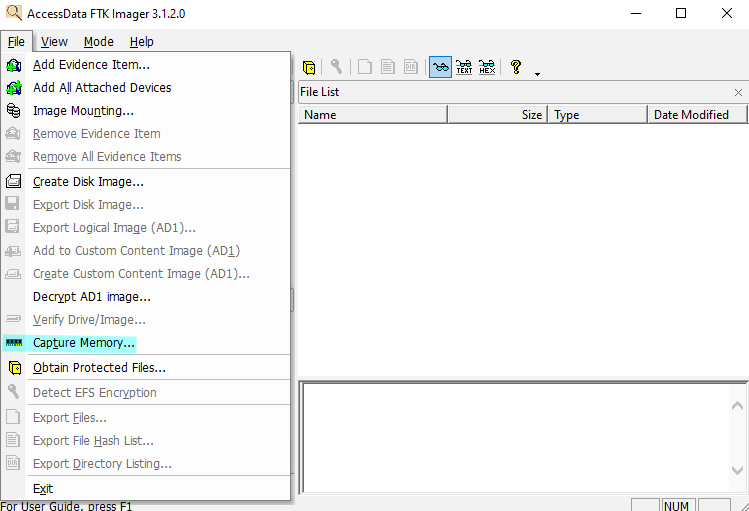The height and width of the screenshot is (511, 749).
Task: Open toolbar options dropdown arrow
Action: (x=537, y=74)
